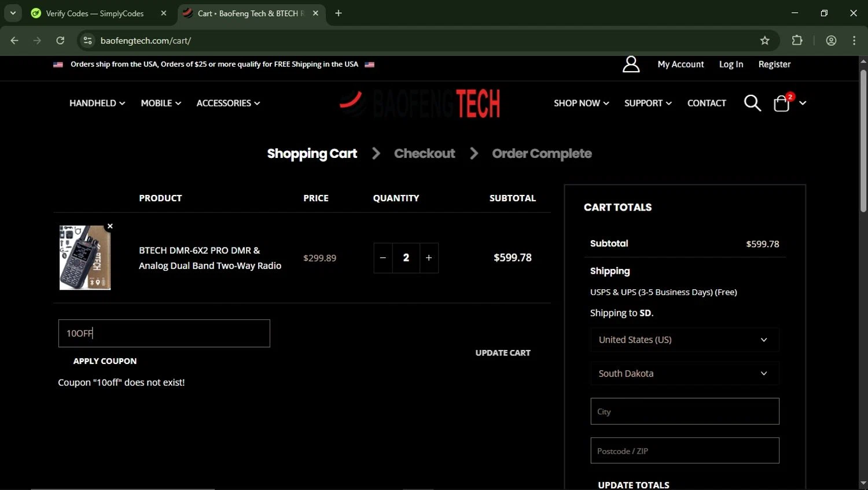
Task: Open the CONTACT page
Action: pos(707,103)
